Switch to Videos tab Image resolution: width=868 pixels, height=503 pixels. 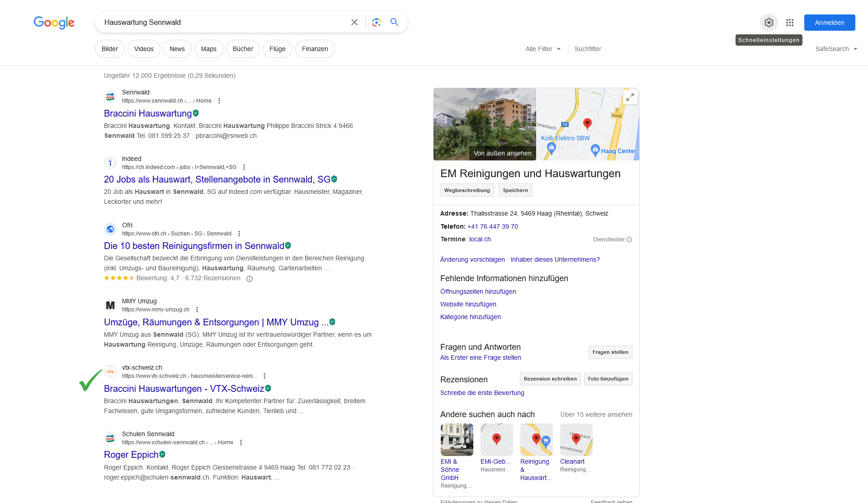pos(144,49)
